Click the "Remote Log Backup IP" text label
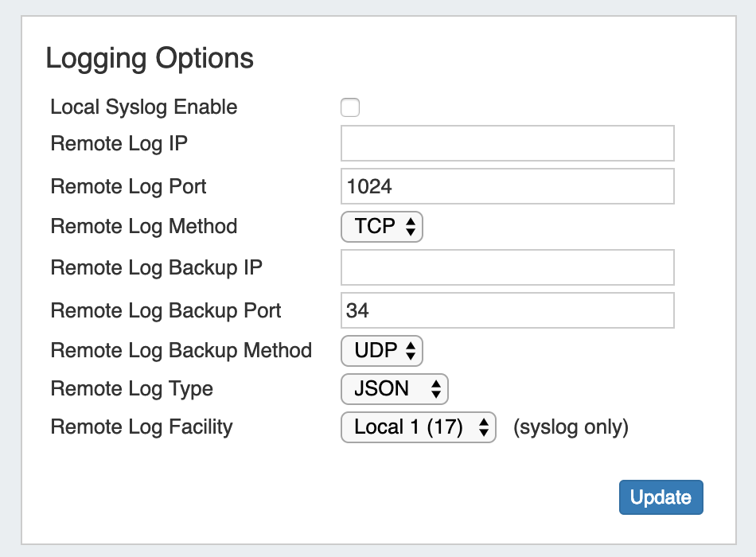 [x=157, y=267]
